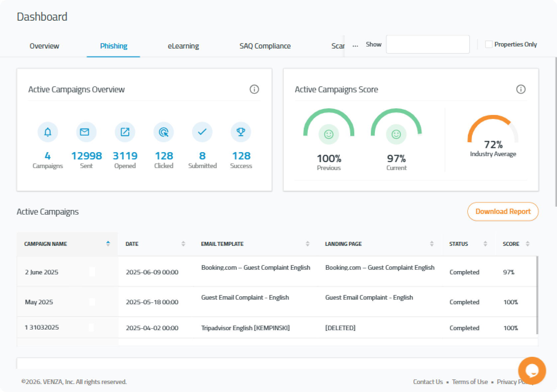The height and width of the screenshot is (392, 557).
Task: Open the Contact Us link
Action: click(428, 382)
